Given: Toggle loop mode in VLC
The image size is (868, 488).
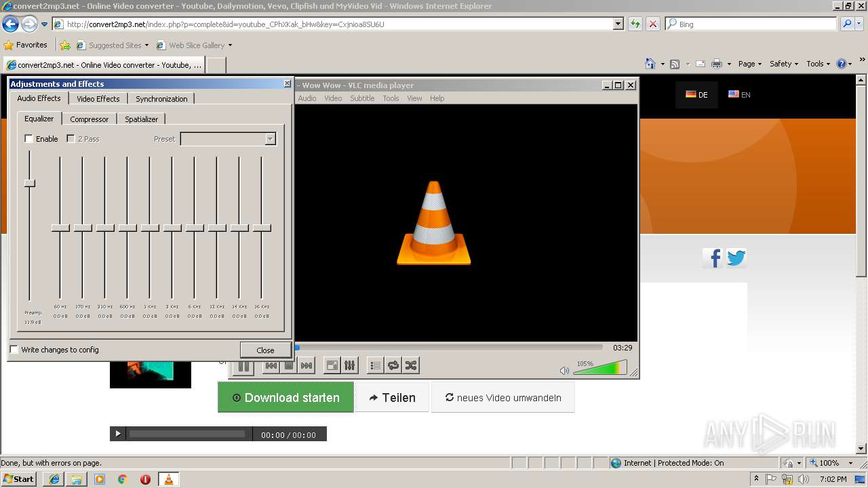Looking at the screenshot, I should [393, 366].
